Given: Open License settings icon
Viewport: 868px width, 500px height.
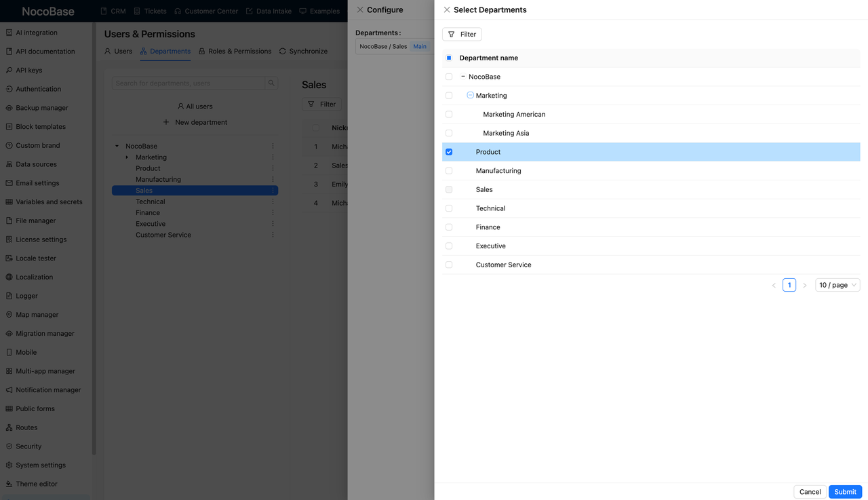Looking at the screenshot, I should click(9, 239).
